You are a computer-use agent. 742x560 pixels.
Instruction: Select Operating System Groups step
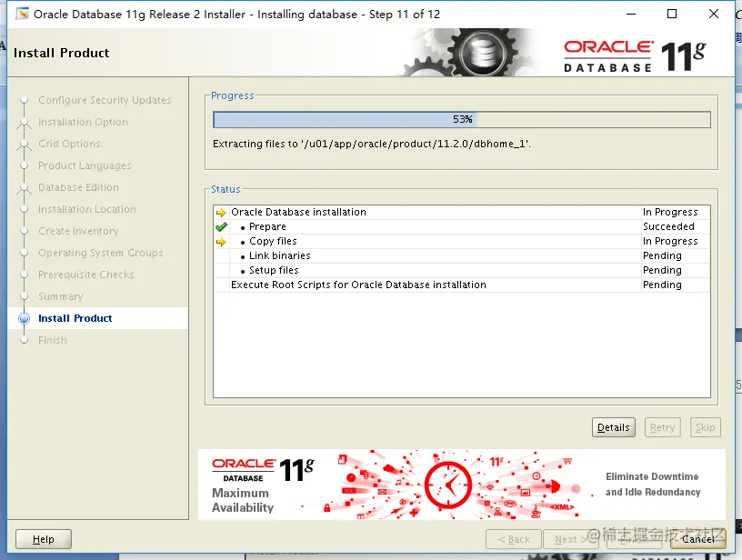pos(101,253)
